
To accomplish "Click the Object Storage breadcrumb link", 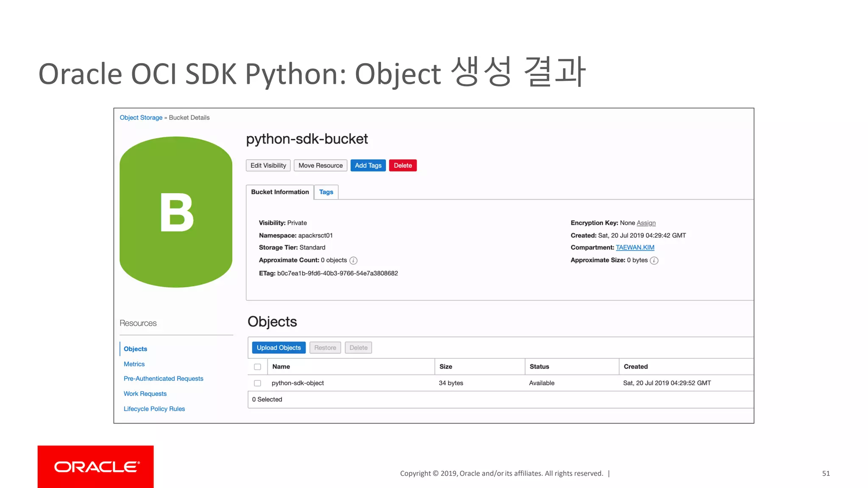I will (x=141, y=117).
